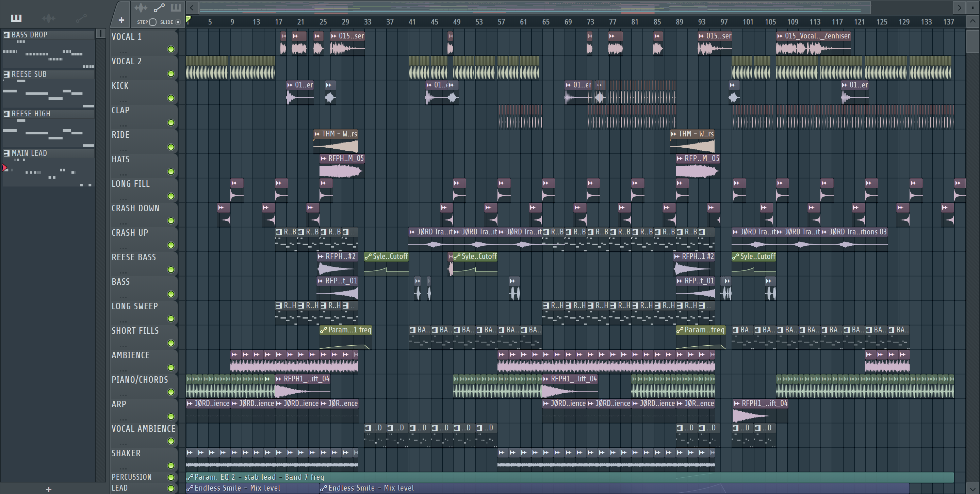Select the LONG FILL track header
980x494 pixels.
144,190
